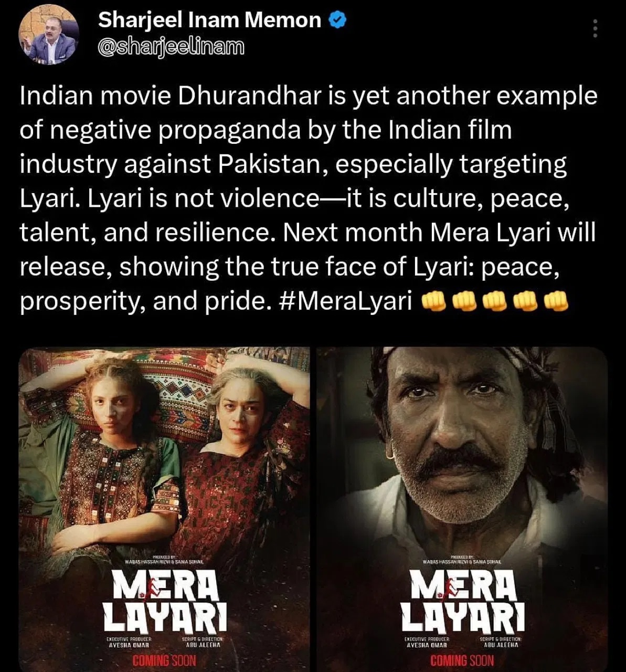Open the right poster of mustached man
This screenshot has width=626, height=672.
pos(462,509)
